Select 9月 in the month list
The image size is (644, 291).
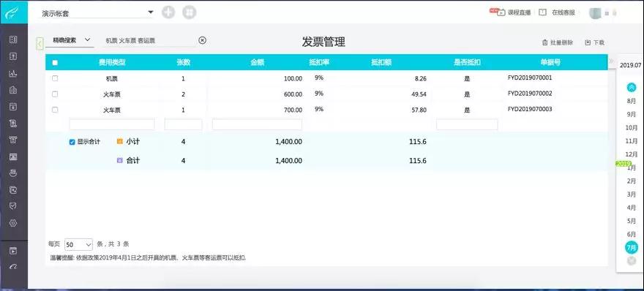point(632,114)
